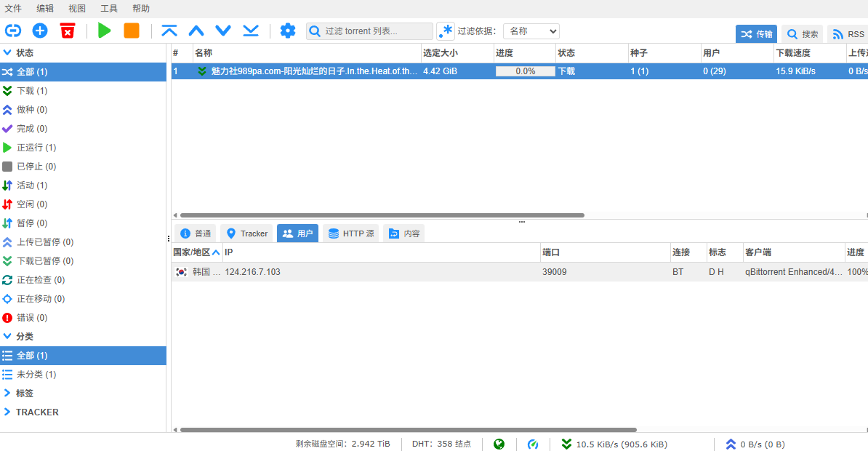The width and height of the screenshot is (868, 451).
Task: Click the add torrent link icon
Action: (13, 31)
